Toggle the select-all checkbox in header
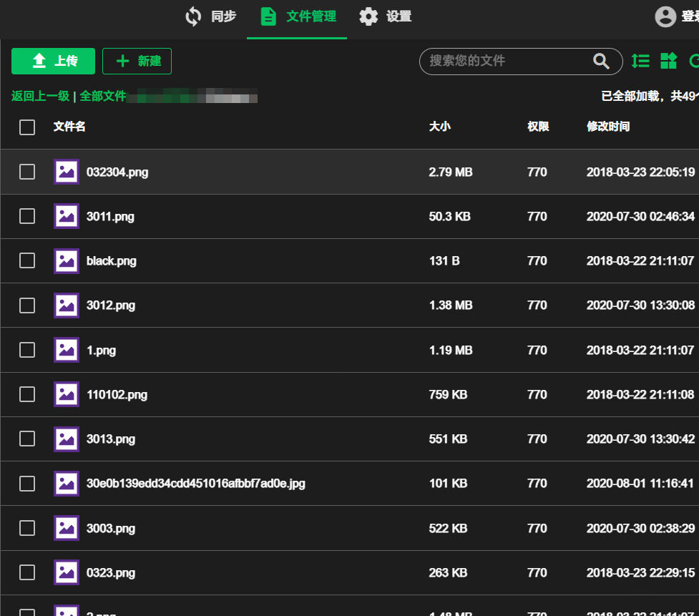 pos(27,127)
